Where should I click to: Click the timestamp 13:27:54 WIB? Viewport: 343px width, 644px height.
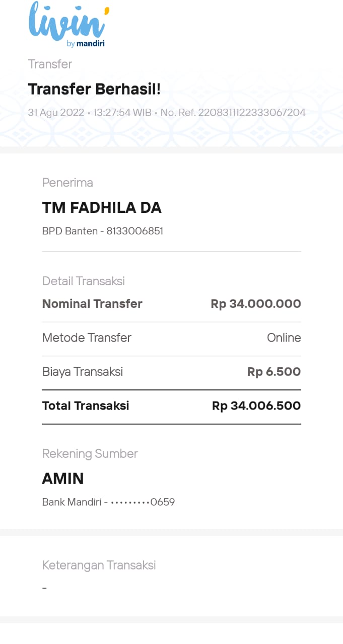tap(122, 113)
